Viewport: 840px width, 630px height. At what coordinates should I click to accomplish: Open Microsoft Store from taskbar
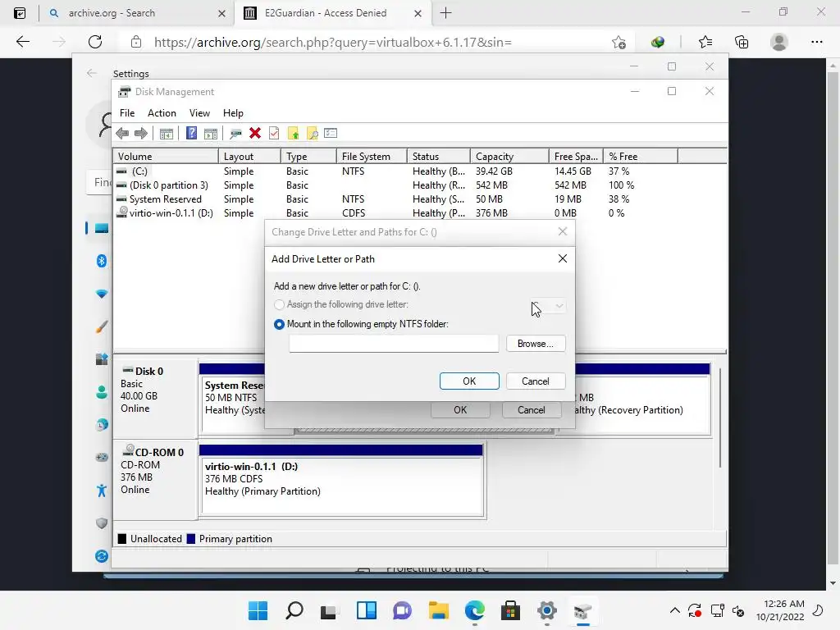coord(510,610)
